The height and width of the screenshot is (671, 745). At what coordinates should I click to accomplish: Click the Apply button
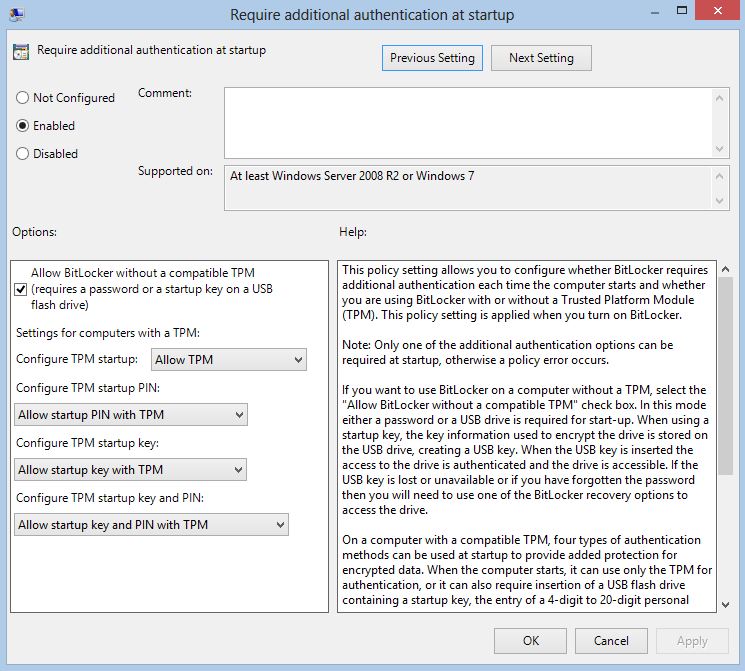click(x=692, y=641)
